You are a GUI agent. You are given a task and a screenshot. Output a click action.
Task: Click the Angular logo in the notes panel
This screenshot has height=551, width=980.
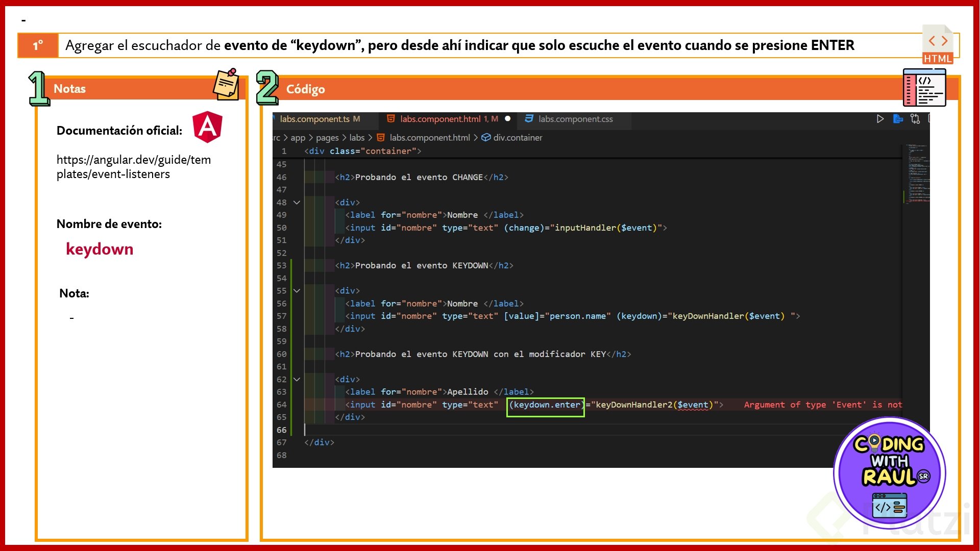[207, 127]
